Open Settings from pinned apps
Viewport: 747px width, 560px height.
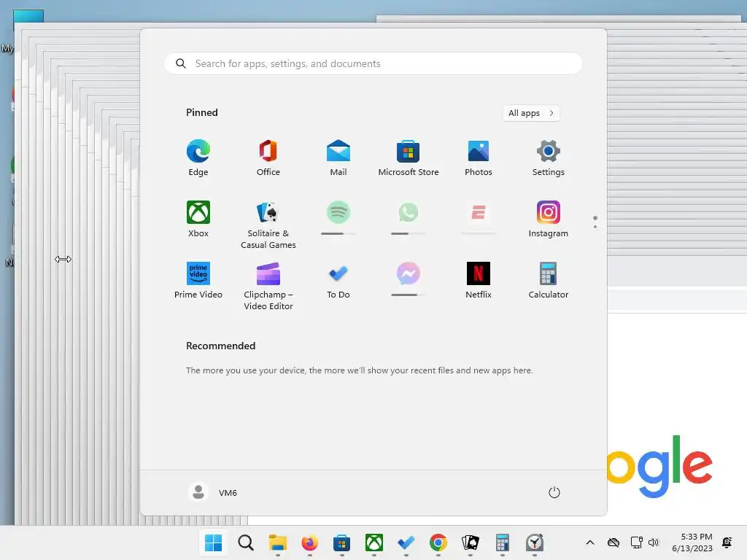[549, 158]
